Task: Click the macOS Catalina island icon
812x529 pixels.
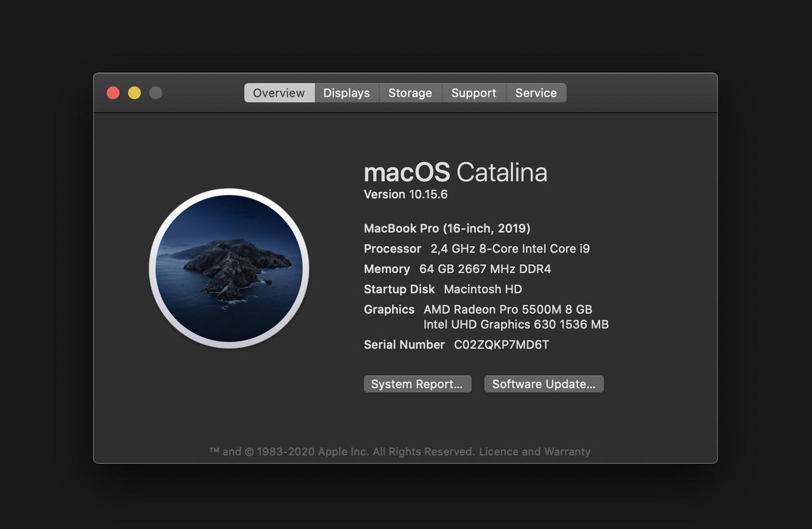Action: point(229,269)
